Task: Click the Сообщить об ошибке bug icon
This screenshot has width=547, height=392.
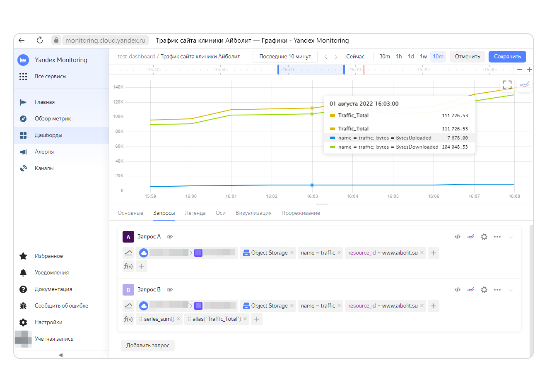Action: [x=23, y=306]
